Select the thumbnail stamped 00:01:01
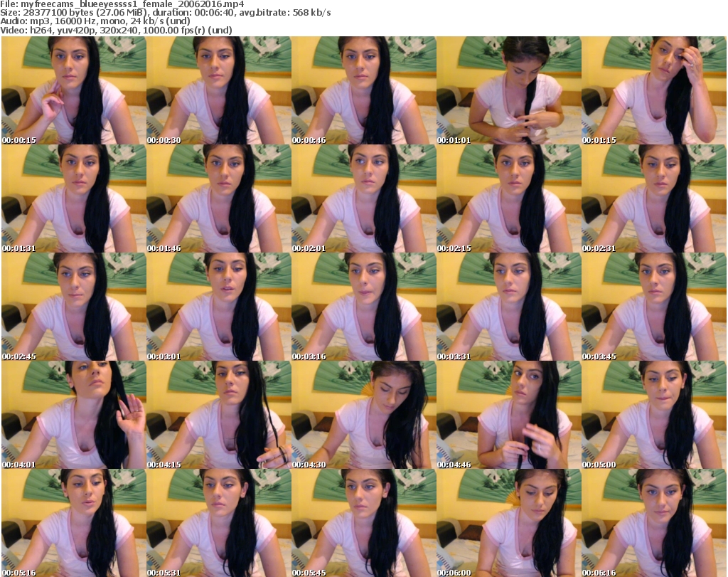728x577 pixels. click(x=509, y=90)
